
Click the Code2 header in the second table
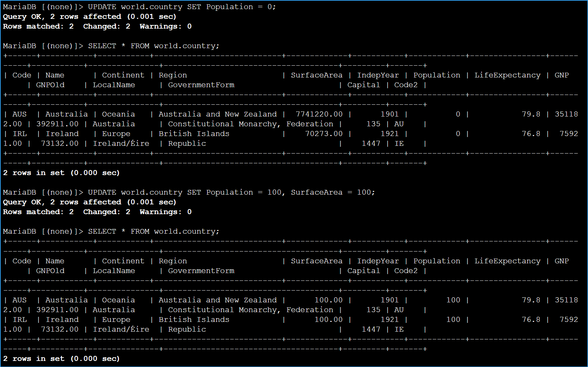click(406, 271)
